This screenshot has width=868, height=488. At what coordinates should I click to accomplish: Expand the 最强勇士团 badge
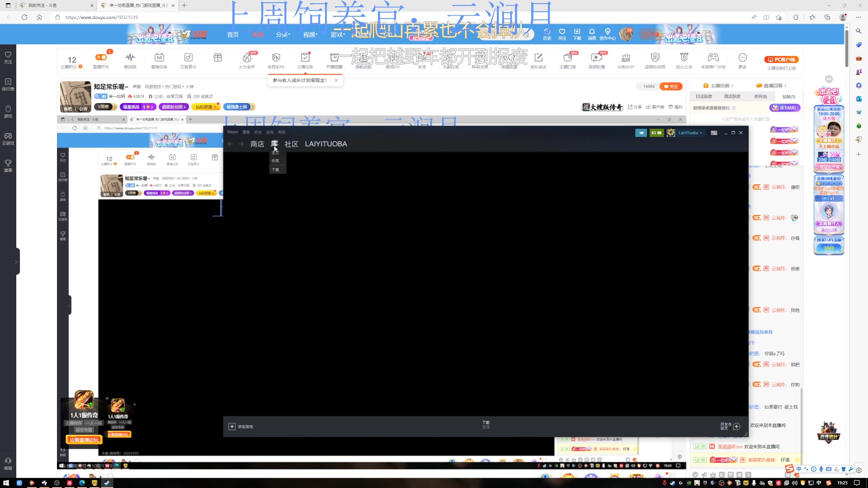pos(239,107)
